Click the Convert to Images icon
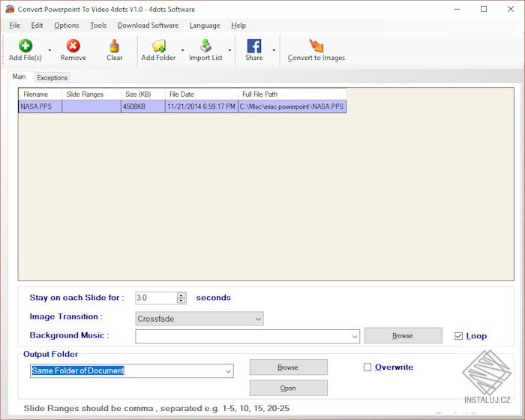The width and height of the screenshot is (525, 420). [x=316, y=46]
